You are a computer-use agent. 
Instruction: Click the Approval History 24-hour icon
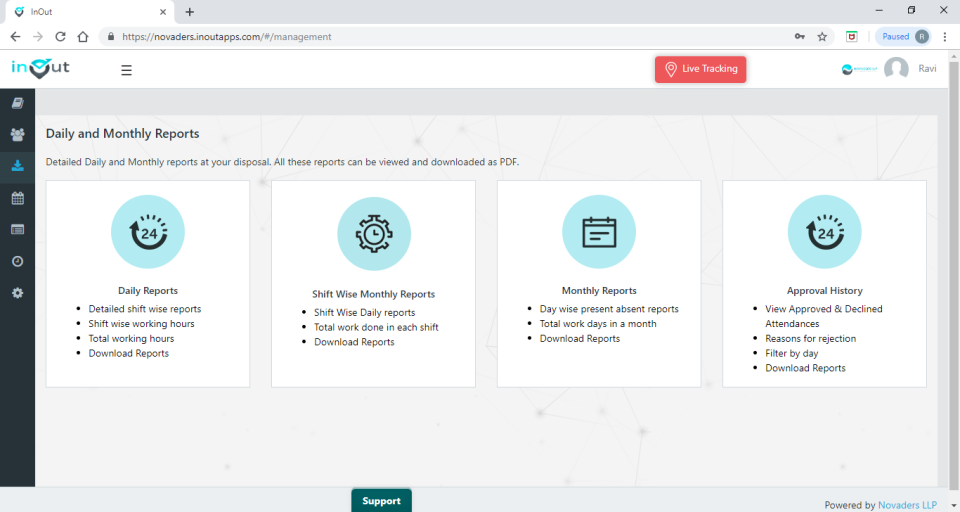824,232
